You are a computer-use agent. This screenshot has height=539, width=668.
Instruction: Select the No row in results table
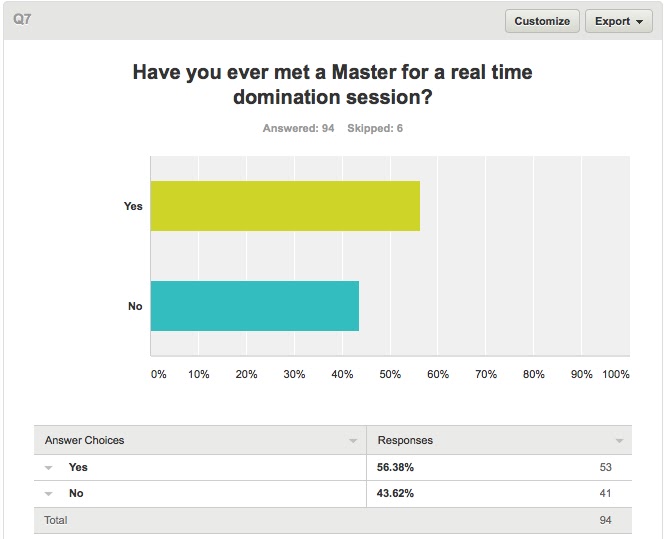click(x=333, y=493)
